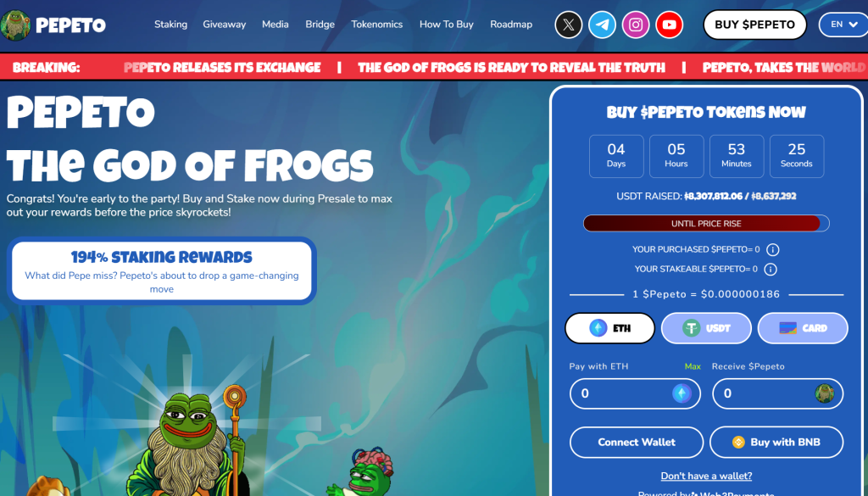Select USDT as payment method
This screenshot has height=496, width=868.
[706, 328]
